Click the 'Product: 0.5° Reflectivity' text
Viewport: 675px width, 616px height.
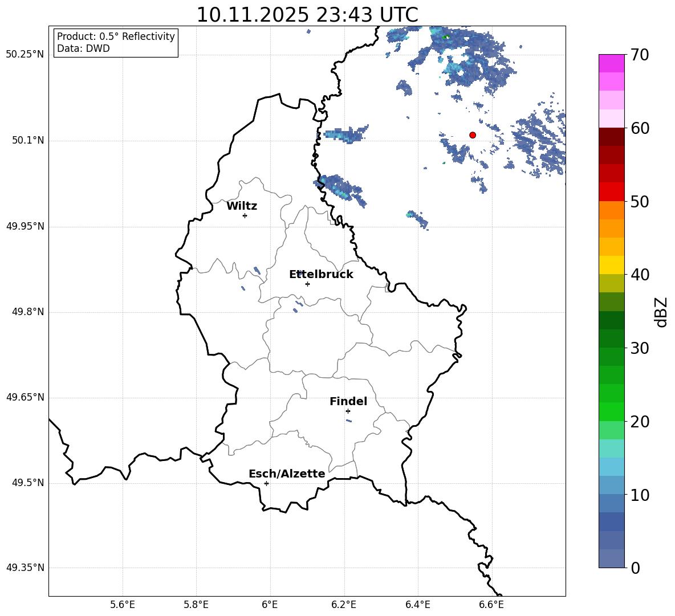click(116, 36)
